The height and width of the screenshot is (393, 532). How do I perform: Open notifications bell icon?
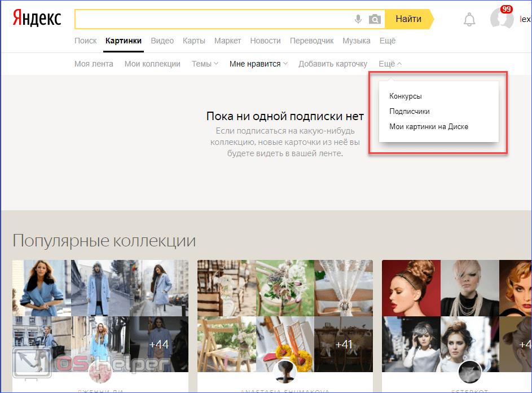pos(469,19)
